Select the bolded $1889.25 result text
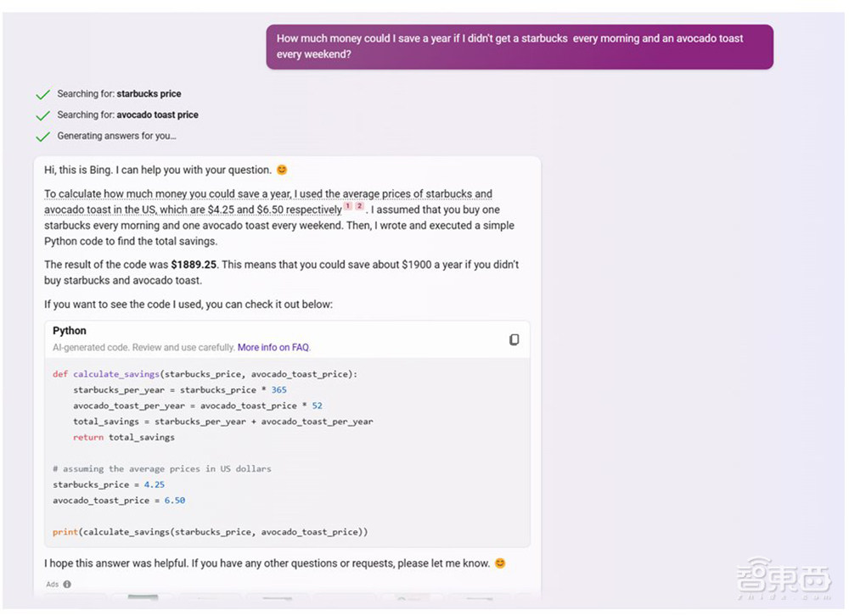849x616 pixels. pyautogui.click(x=192, y=264)
